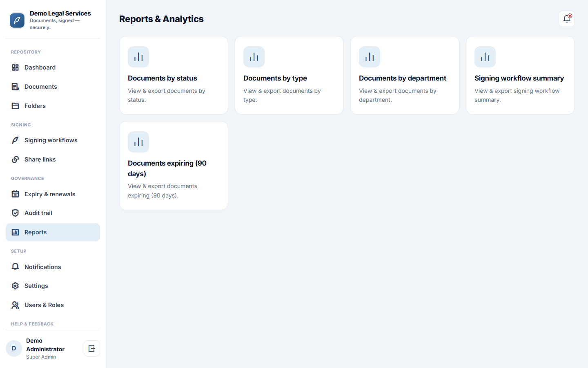Click the Reports & Analytics heading

tap(161, 19)
